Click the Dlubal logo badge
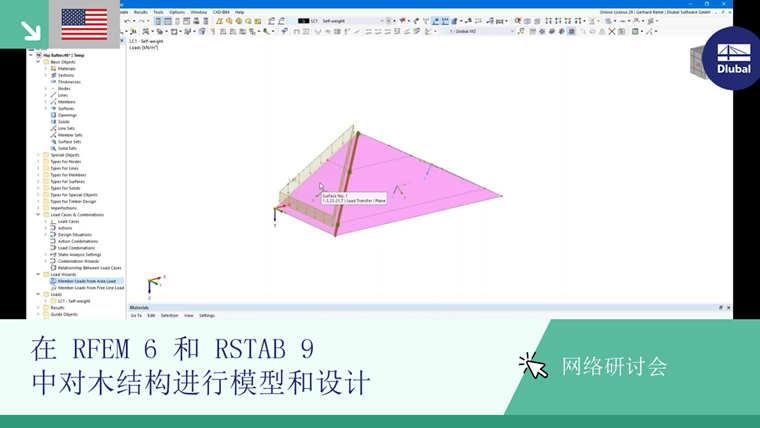This screenshot has height=428, width=760. (x=733, y=58)
